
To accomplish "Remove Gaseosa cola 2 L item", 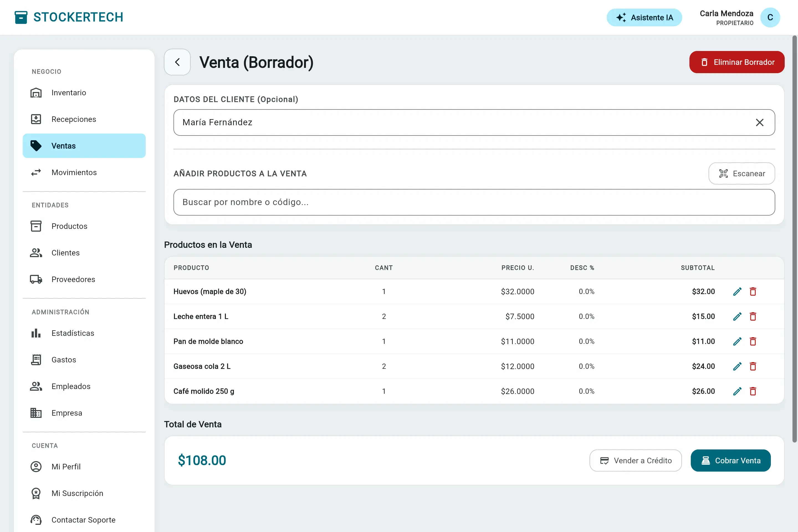I will pos(753,366).
